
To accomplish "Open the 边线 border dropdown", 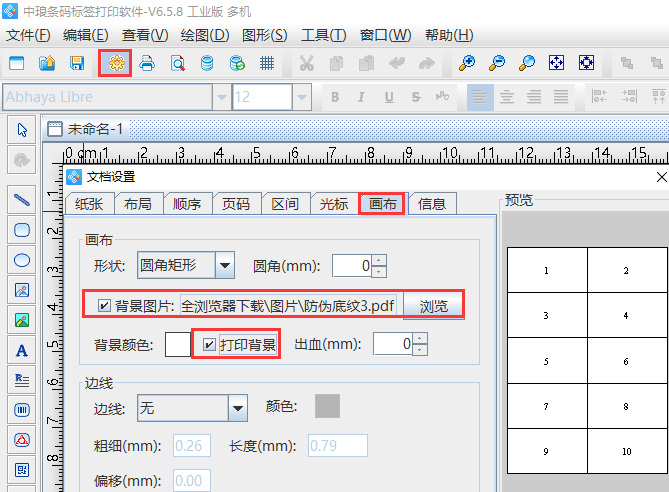I will 237,407.
